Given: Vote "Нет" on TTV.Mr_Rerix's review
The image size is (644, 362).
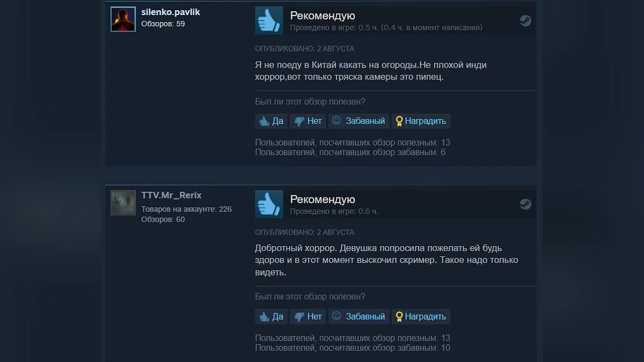Looking at the screenshot, I should tap(308, 316).
